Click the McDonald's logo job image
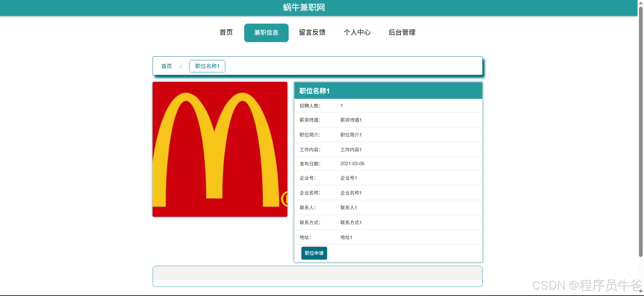 click(x=220, y=149)
